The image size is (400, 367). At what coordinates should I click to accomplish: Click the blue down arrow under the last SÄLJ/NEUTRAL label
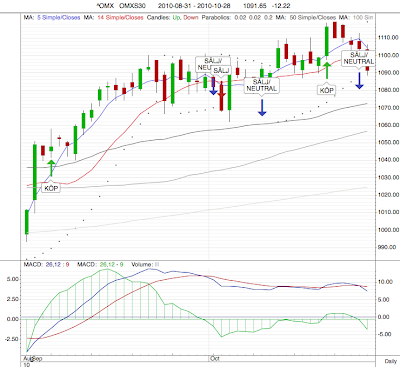click(x=359, y=81)
